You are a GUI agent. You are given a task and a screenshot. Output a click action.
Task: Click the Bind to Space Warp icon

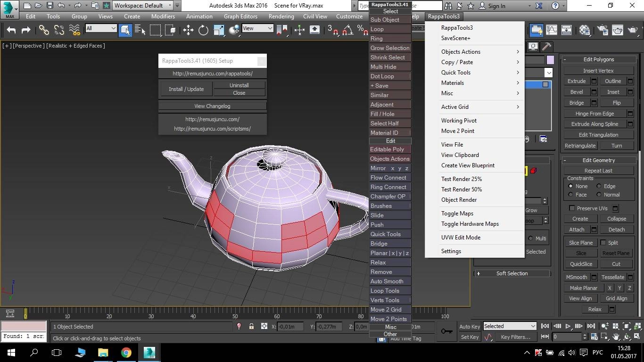[74, 30]
